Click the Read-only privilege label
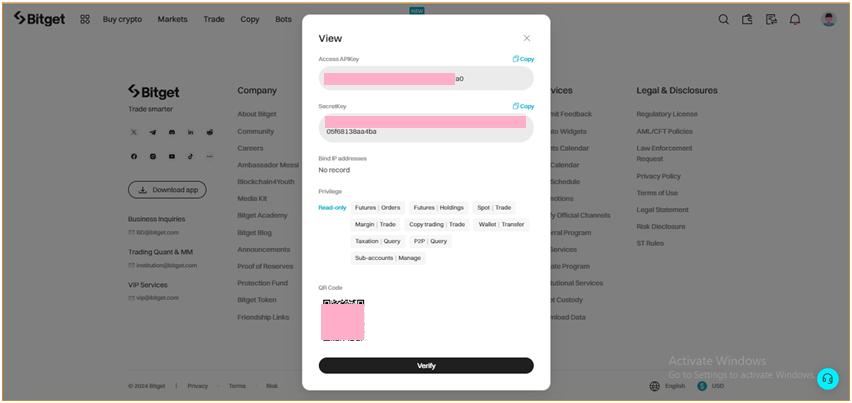852x403 pixels. 332,207
